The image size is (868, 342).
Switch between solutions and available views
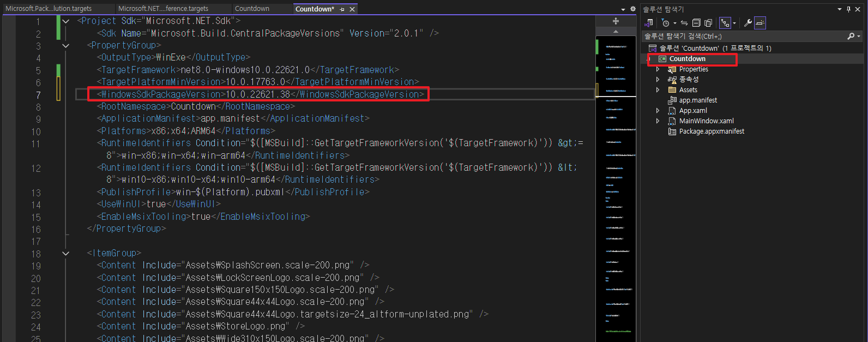[649, 23]
